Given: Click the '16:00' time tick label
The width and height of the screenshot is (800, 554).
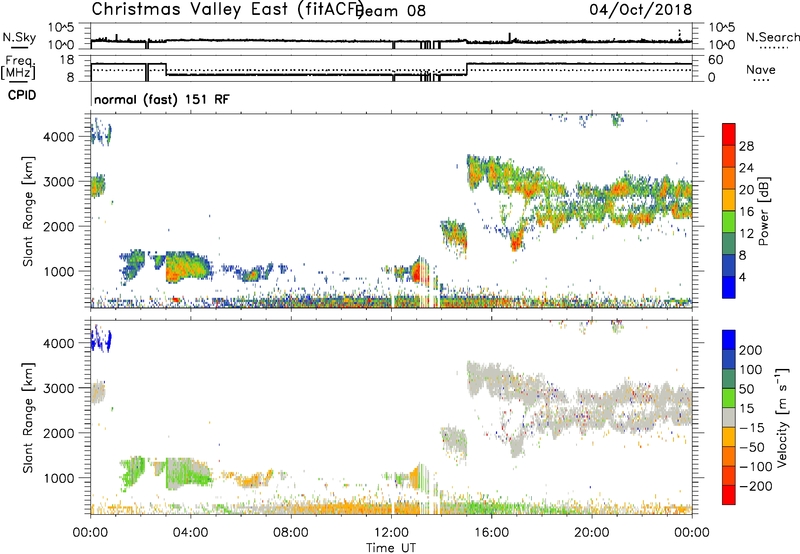Looking at the screenshot, I should (491, 533).
